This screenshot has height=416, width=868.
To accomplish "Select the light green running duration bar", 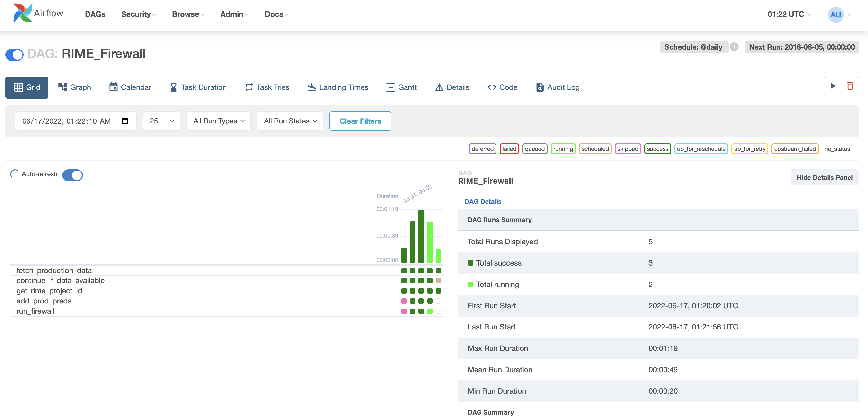I will 430,242.
